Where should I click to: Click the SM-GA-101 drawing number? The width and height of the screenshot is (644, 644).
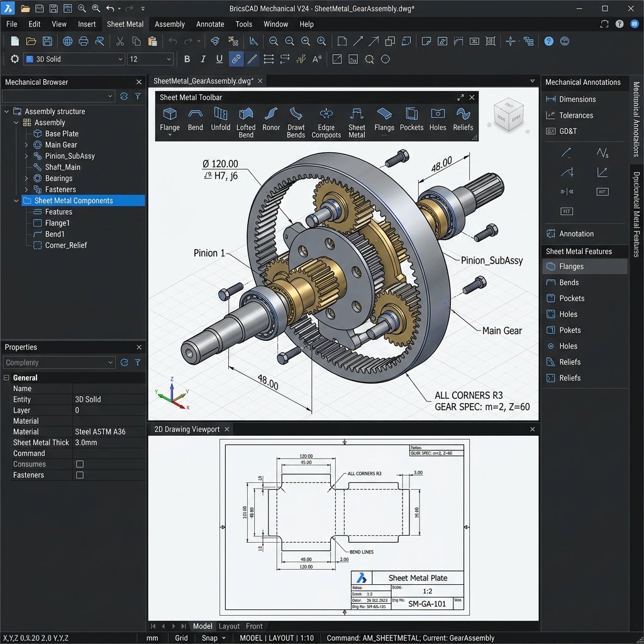point(427,604)
